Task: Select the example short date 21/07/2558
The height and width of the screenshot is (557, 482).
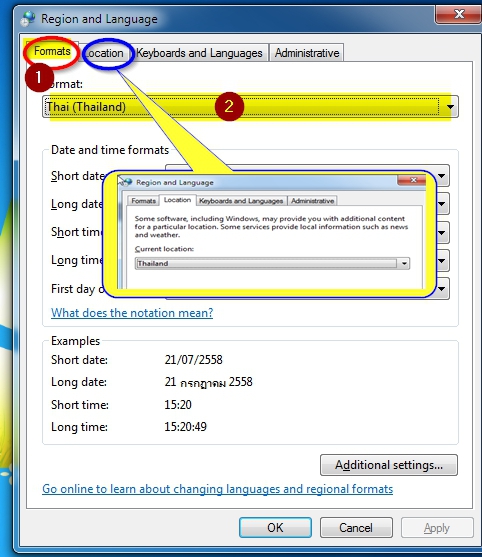Action: 194,360
